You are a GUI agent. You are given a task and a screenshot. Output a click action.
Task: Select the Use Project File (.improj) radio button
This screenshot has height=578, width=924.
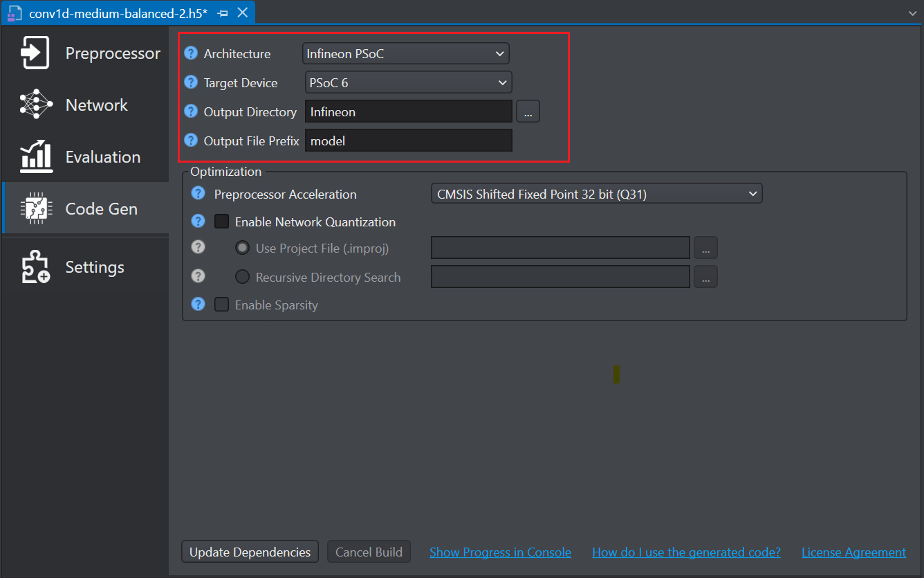point(242,248)
